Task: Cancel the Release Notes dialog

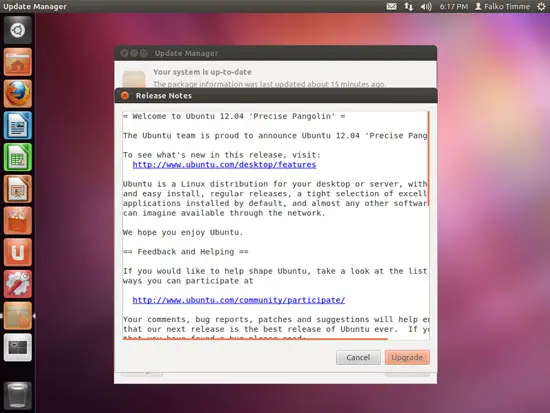Action: pyautogui.click(x=358, y=357)
